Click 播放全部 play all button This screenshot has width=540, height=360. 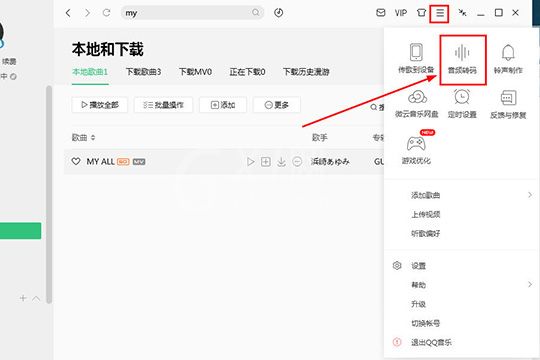(100, 105)
